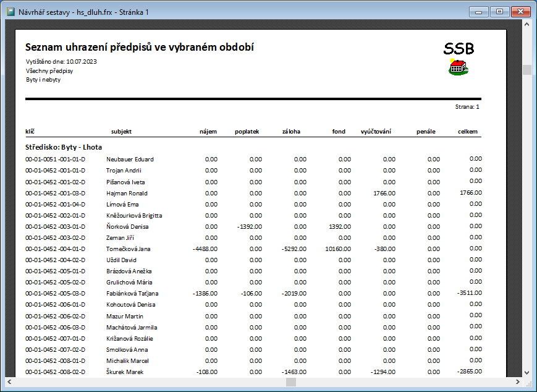Click the SSB house logo
537x392 pixels.
(x=458, y=67)
